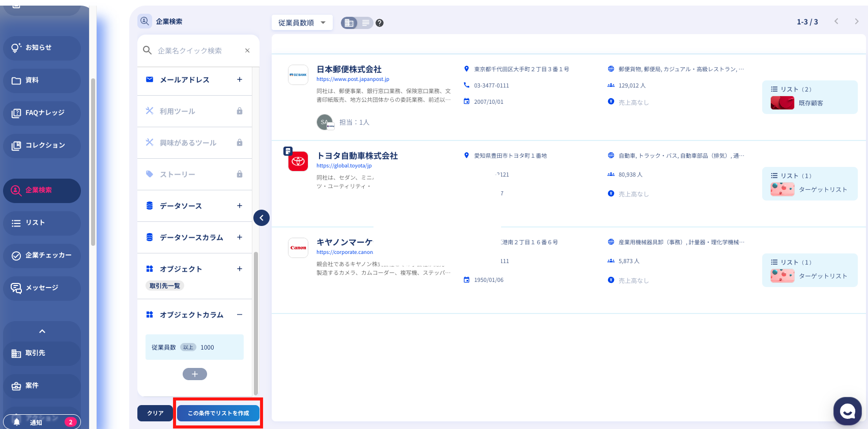
Task: Open the corporate.canon website link
Action: click(344, 252)
